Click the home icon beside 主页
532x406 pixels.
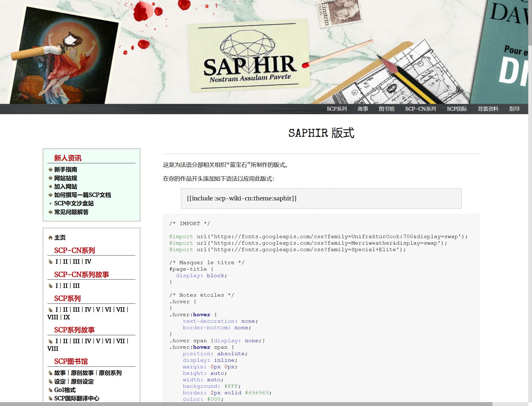coord(50,238)
